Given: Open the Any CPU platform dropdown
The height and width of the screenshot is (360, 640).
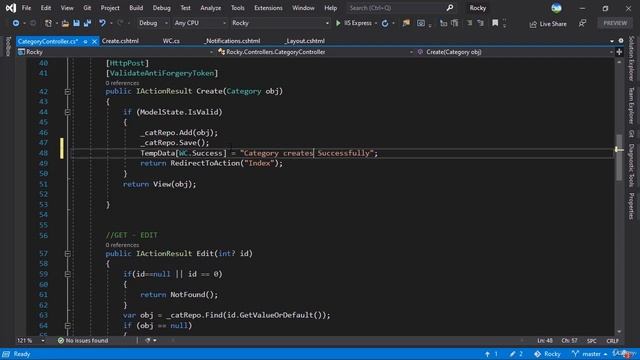Looking at the screenshot, I should (x=200, y=23).
